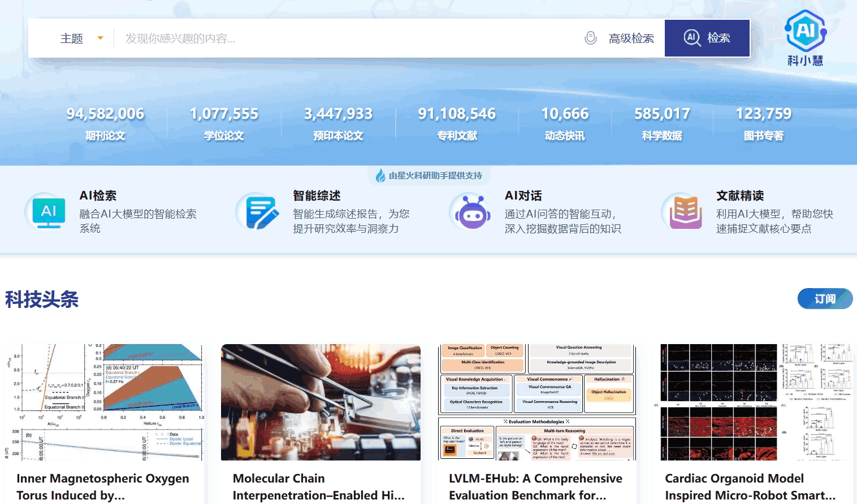Select the 科学数据 585,017 statistic
The height and width of the screenshot is (504, 857).
662,124
